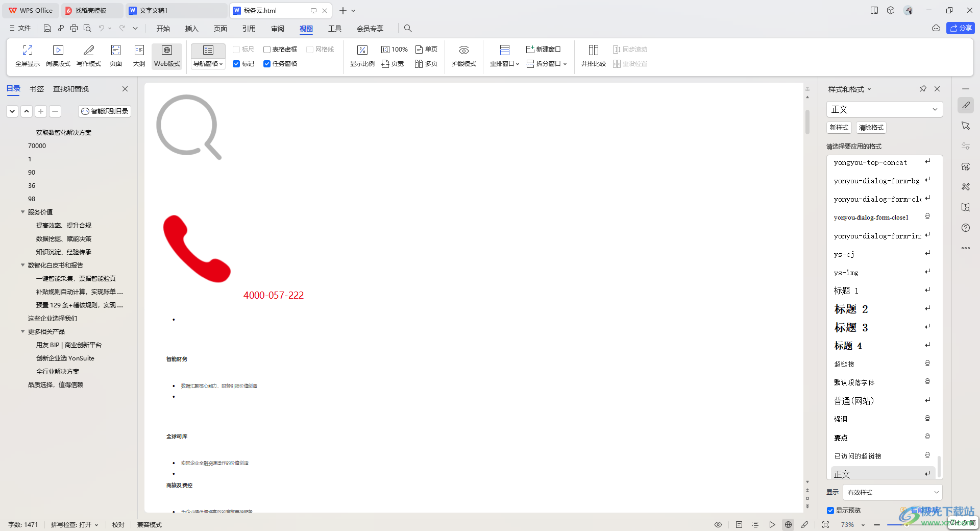980x531 pixels.
Task: Click the word count 字数 1471
Action: pos(23,525)
